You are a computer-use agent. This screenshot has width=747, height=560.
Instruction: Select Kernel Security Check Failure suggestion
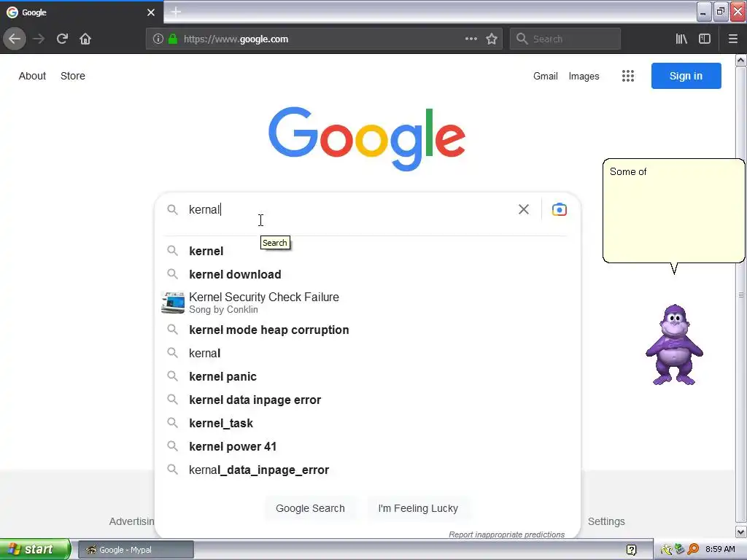point(366,303)
